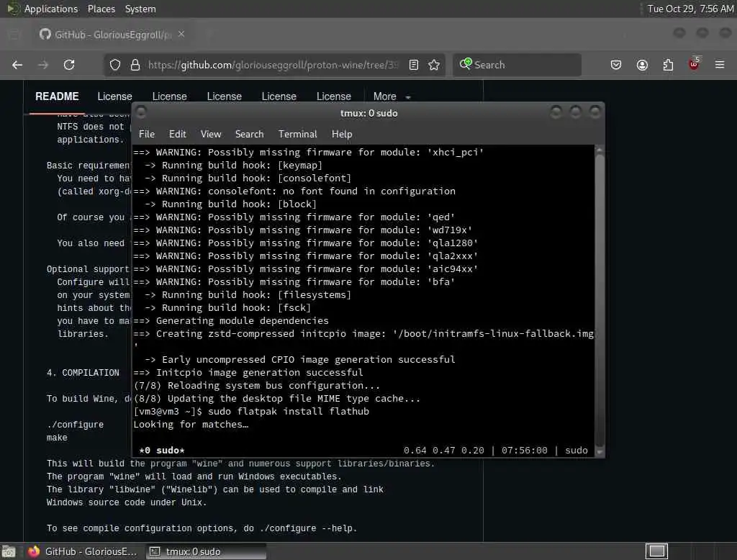This screenshot has height=560, width=737.
Task: Open the first License tab after README
Action: 114,96
